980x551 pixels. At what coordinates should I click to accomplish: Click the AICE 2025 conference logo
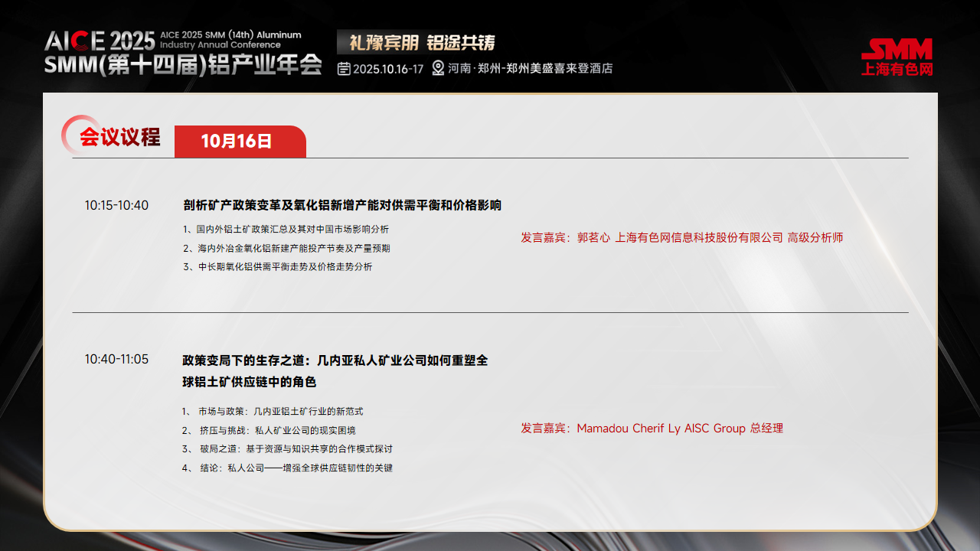pos(100,41)
